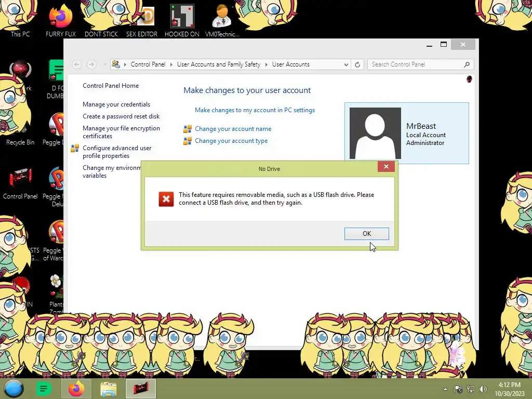Image resolution: width=532 pixels, height=399 pixels.
Task: Click the User Accounts icon in the address bar
Action: coord(116,64)
